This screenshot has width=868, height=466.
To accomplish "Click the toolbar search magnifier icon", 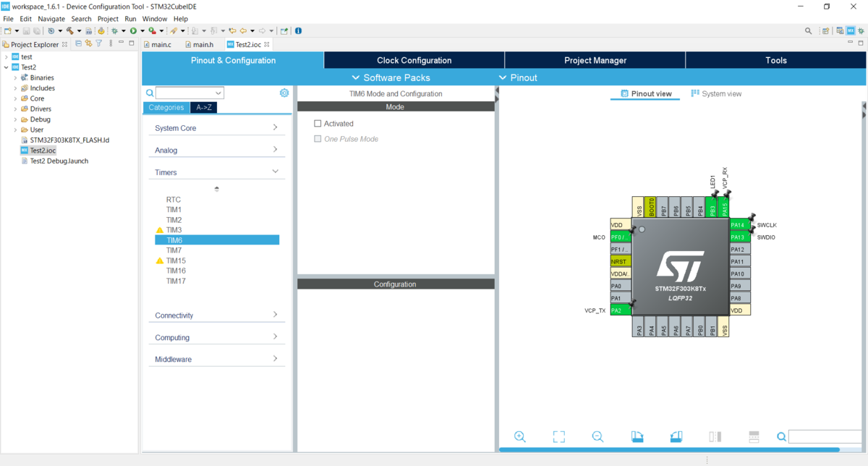I will (809, 31).
